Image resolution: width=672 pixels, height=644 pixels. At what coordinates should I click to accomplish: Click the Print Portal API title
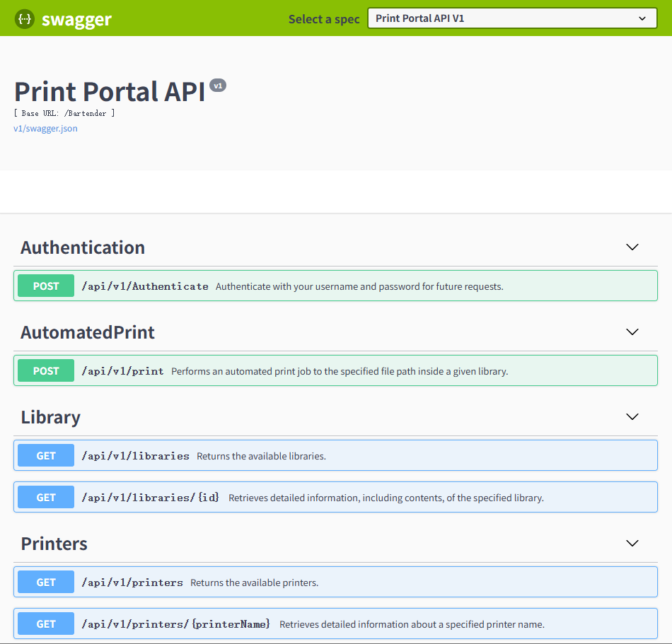(110, 91)
